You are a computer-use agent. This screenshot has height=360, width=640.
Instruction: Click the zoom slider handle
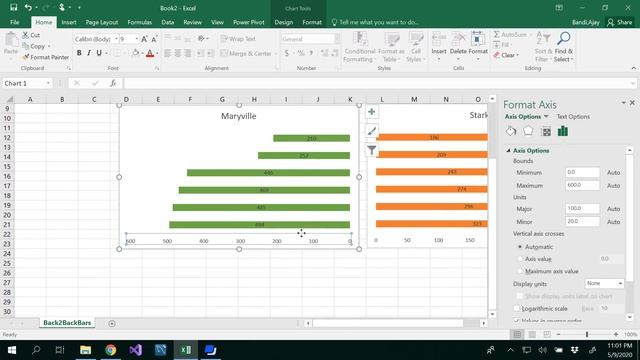[x=587, y=334]
